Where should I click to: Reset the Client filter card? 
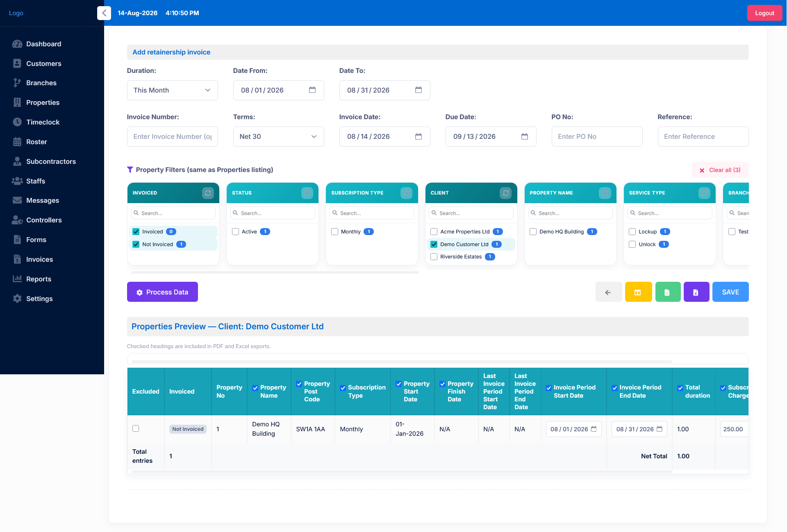tap(506, 193)
